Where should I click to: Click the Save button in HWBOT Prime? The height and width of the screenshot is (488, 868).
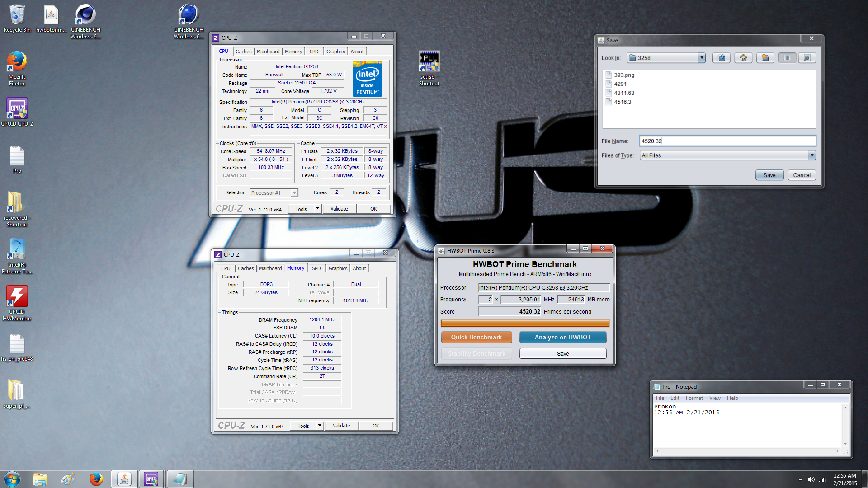(562, 353)
